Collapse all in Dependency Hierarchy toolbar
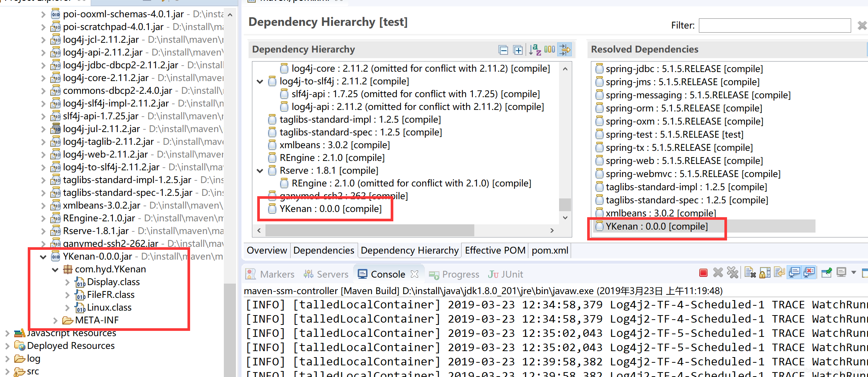 (x=503, y=50)
